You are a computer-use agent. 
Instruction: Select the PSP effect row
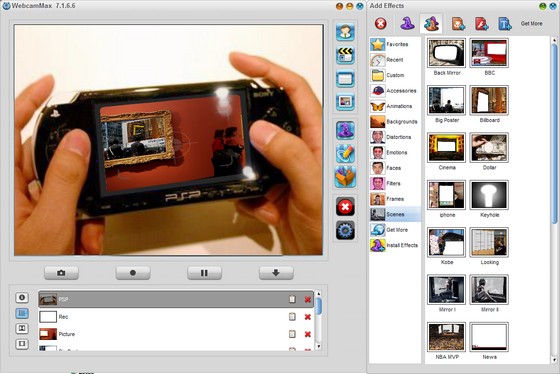coord(176,299)
